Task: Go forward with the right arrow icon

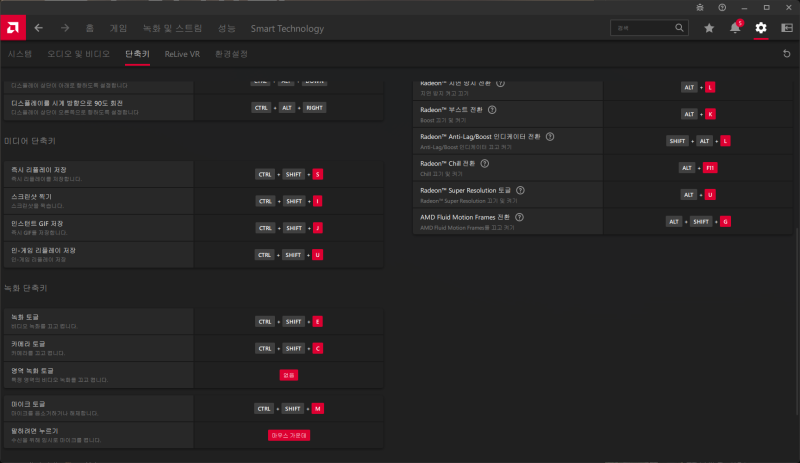Action: [x=65, y=28]
